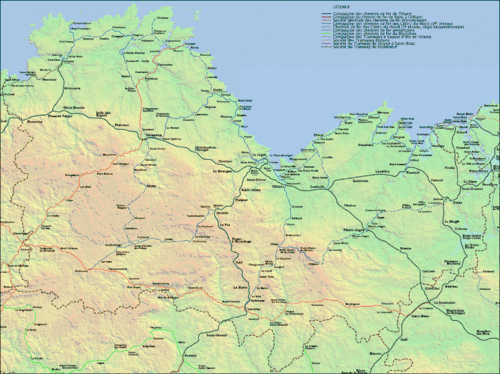Click the Le Fœil label south of Quintin
Image resolution: width=500 pixels, height=374 pixels.
(225, 225)
